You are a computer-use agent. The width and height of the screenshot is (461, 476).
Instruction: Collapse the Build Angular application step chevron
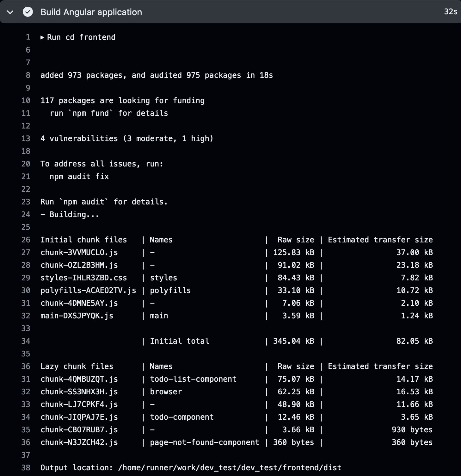tap(10, 12)
